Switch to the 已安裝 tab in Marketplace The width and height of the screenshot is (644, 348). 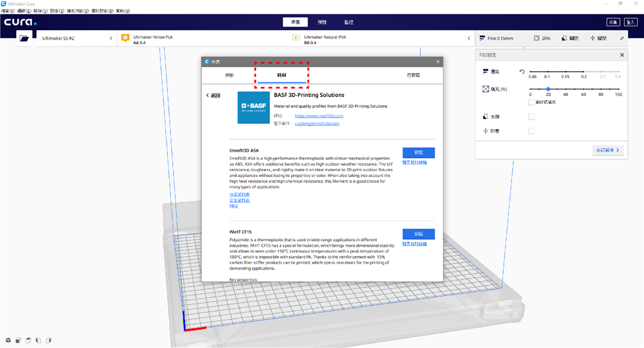(413, 75)
